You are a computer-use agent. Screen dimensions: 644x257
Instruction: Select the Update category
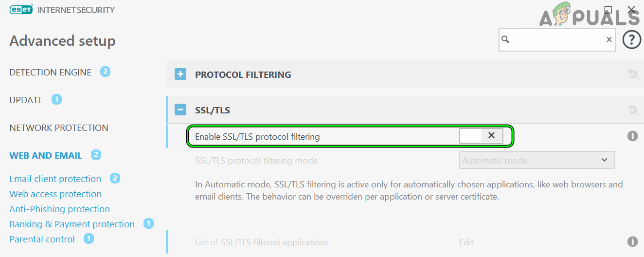point(26,100)
